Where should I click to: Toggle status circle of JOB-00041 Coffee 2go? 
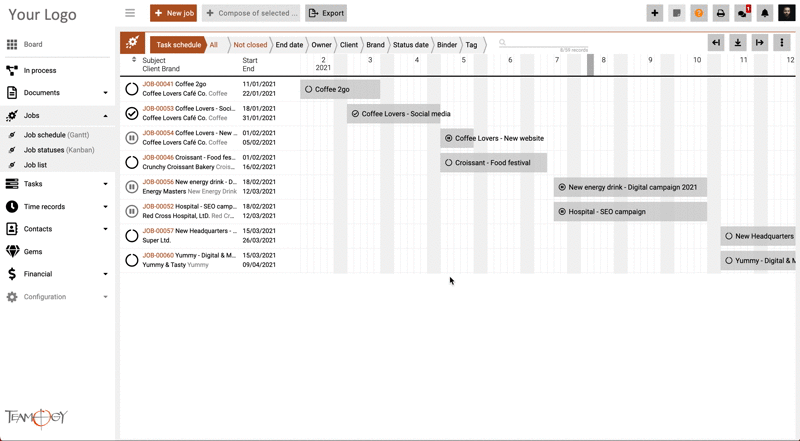(132, 89)
